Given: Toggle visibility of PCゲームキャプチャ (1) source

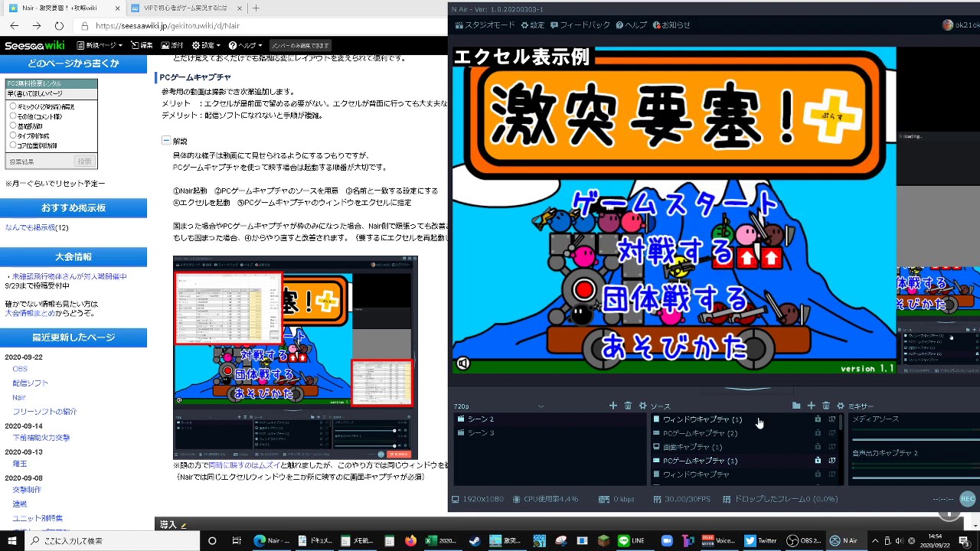Looking at the screenshot, I should pos(831,461).
